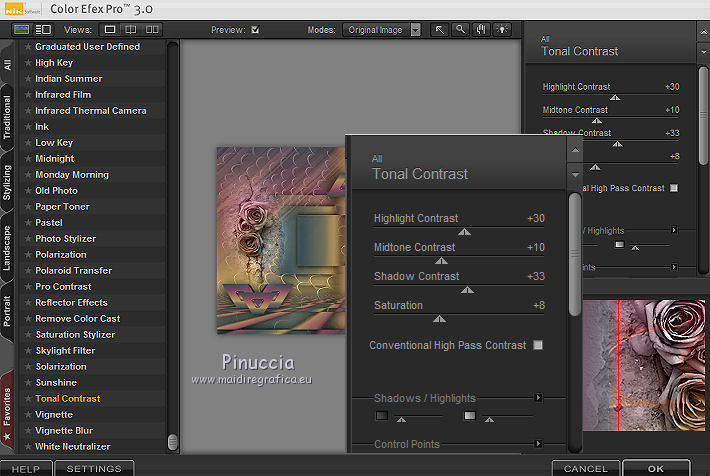The width and height of the screenshot is (710, 476).
Task: Switch to the filter list view icon
Action: [x=43, y=30]
